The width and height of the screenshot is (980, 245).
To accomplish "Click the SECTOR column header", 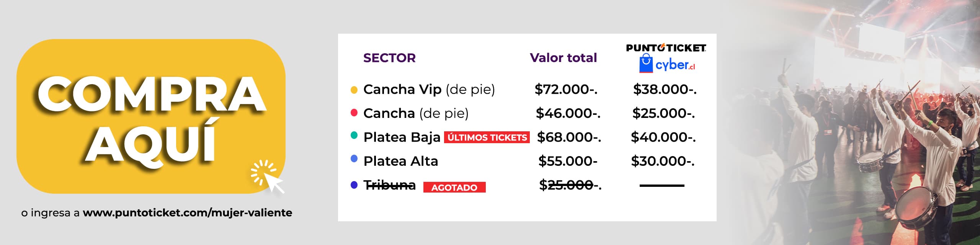I will click(x=389, y=58).
